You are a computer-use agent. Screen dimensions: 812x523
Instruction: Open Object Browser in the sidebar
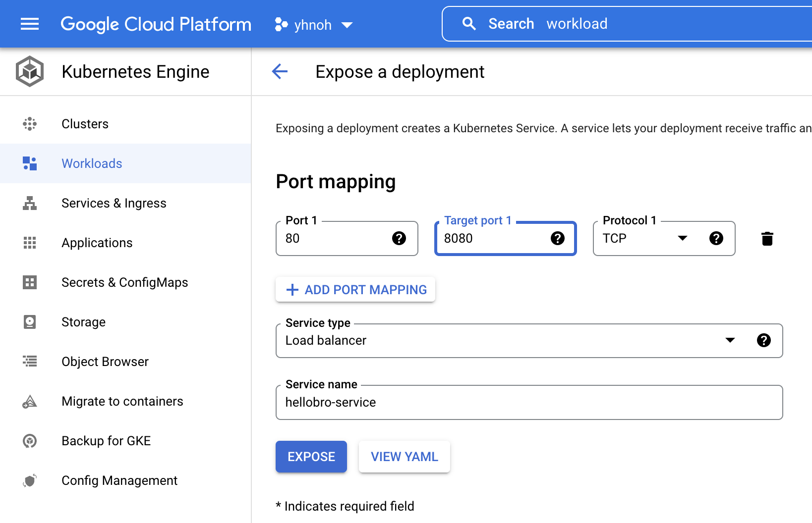click(x=125, y=362)
